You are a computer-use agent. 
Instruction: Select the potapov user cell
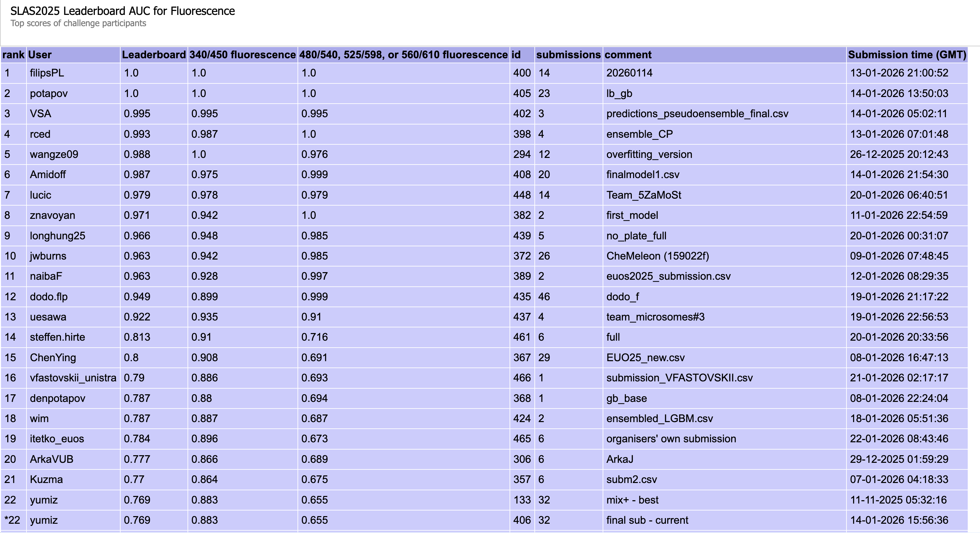(x=49, y=93)
